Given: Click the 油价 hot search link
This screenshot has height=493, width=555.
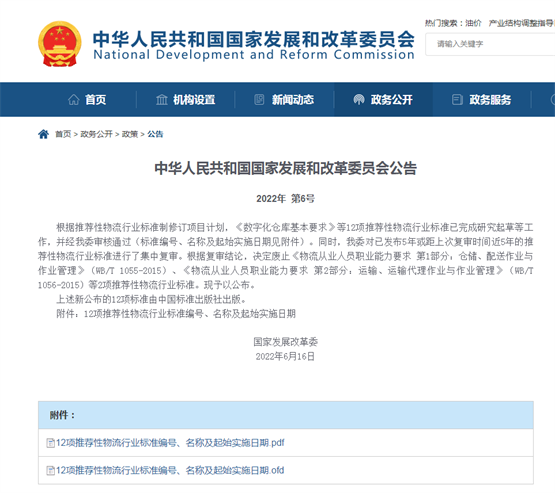Looking at the screenshot, I should click(473, 23).
